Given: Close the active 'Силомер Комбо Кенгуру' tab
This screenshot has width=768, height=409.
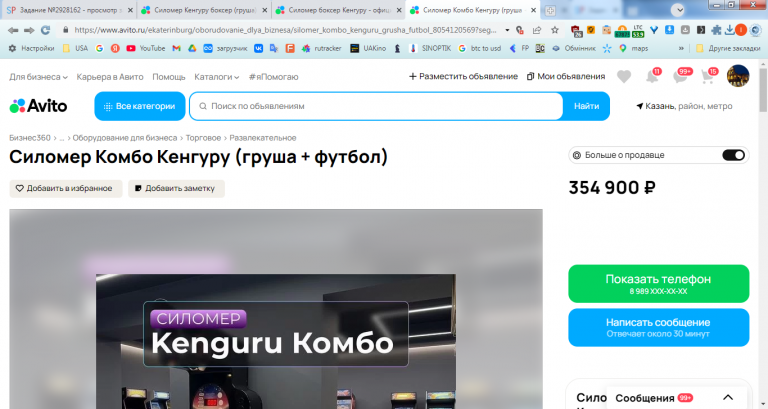Looking at the screenshot, I should tap(533, 10).
